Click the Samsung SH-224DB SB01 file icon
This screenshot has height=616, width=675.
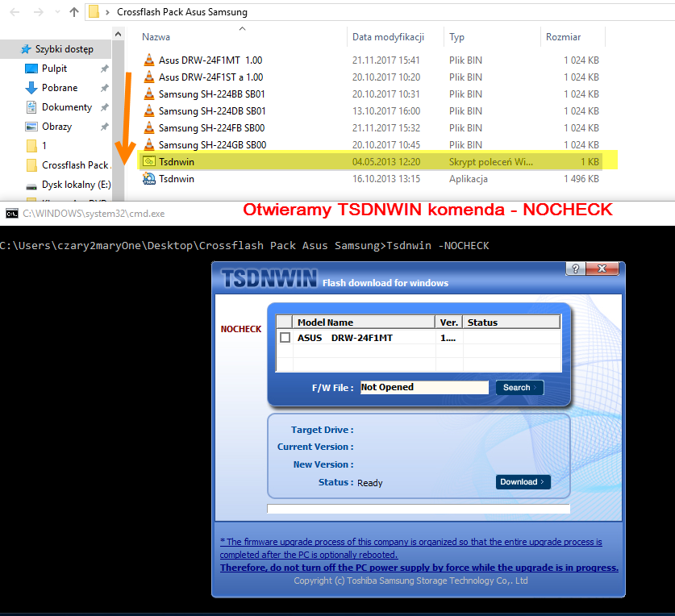[149, 111]
